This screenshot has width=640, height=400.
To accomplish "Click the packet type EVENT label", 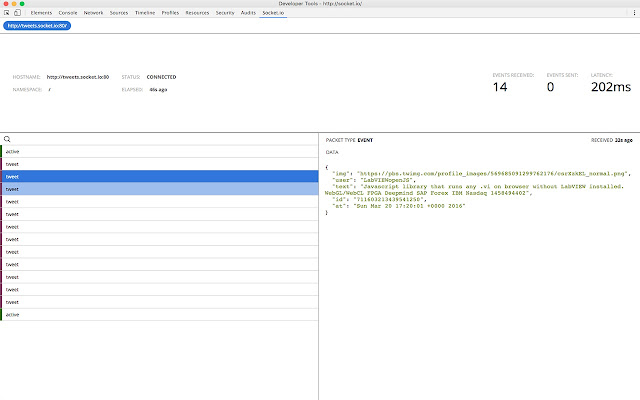I will tap(365, 140).
